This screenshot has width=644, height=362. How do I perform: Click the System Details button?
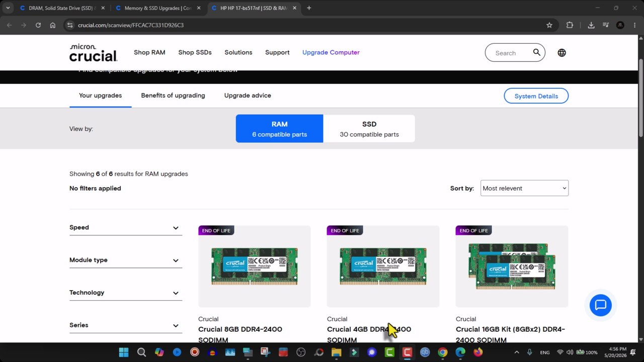click(536, 96)
